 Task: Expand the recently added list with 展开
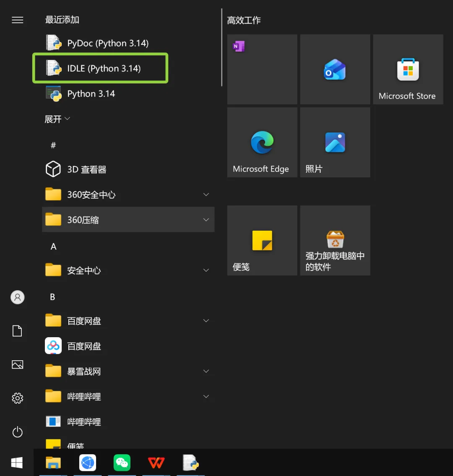[x=57, y=119]
